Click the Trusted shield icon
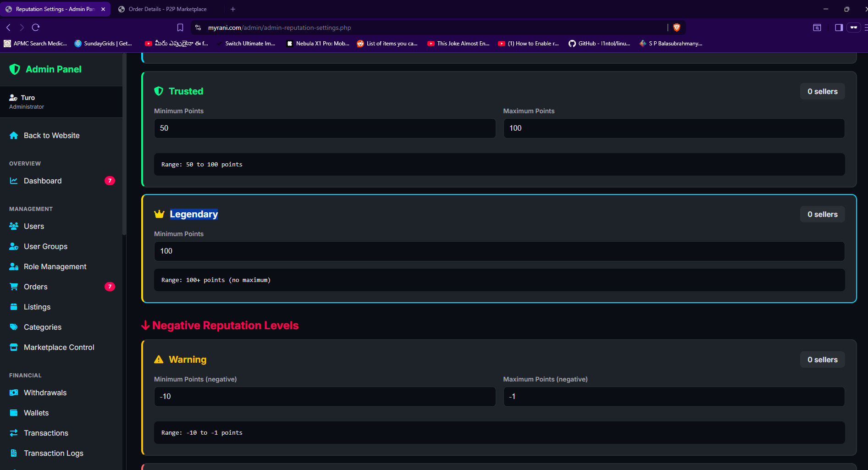This screenshot has width=868, height=470. [x=159, y=91]
